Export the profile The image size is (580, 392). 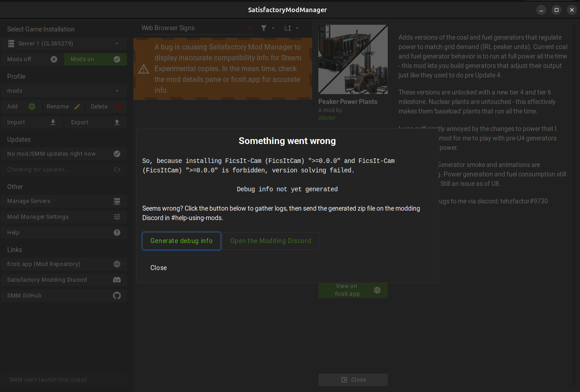(x=96, y=122)
